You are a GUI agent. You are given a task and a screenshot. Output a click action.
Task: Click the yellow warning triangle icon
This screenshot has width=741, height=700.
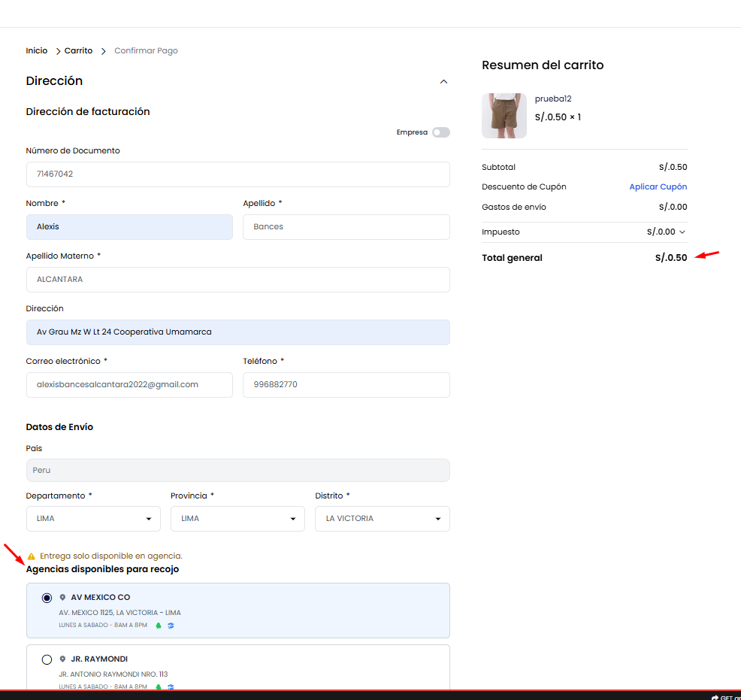[x=31, y=556]
